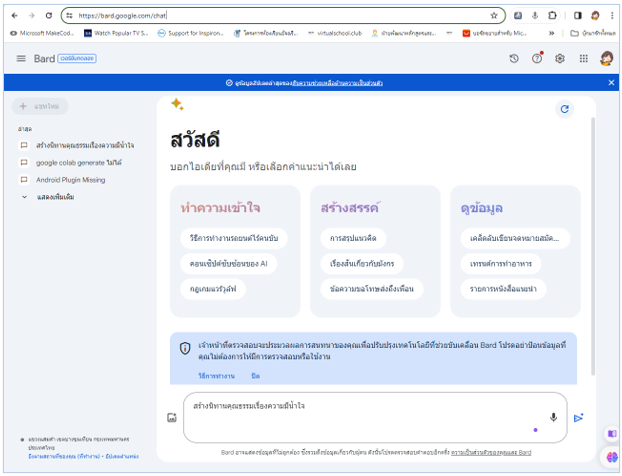This screenshot has width=622, height=476.
Task: Click the chat area vertical scrollbar
Action: [593, 246]
